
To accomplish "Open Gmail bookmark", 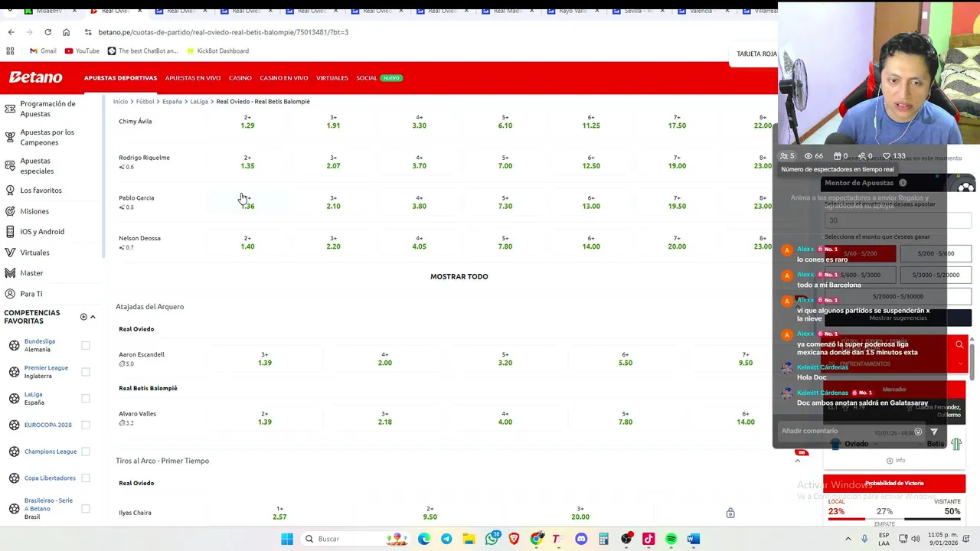I will click(x=43, y=51).
